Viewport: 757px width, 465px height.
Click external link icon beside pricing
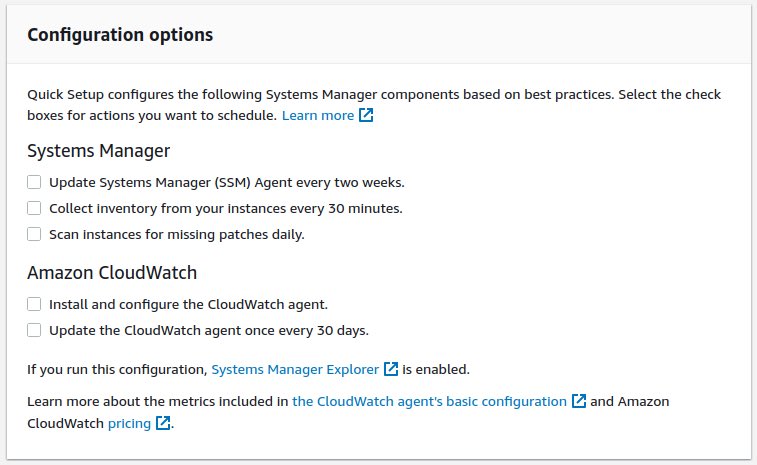[164, 423]
